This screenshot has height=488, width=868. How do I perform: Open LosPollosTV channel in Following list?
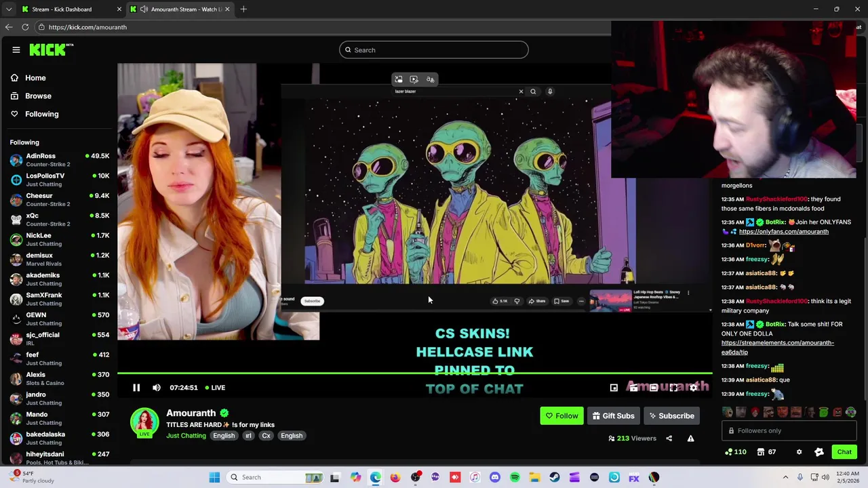point(60,180)
